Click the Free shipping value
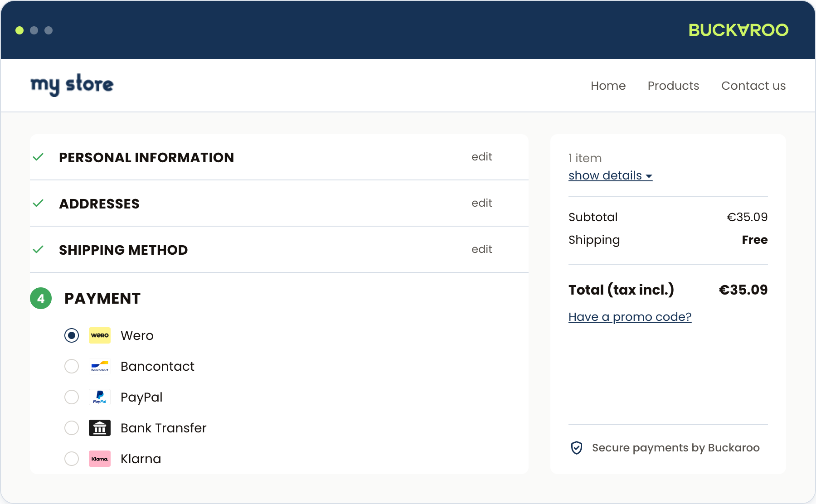The image size is (816, 504). [754, 240]
